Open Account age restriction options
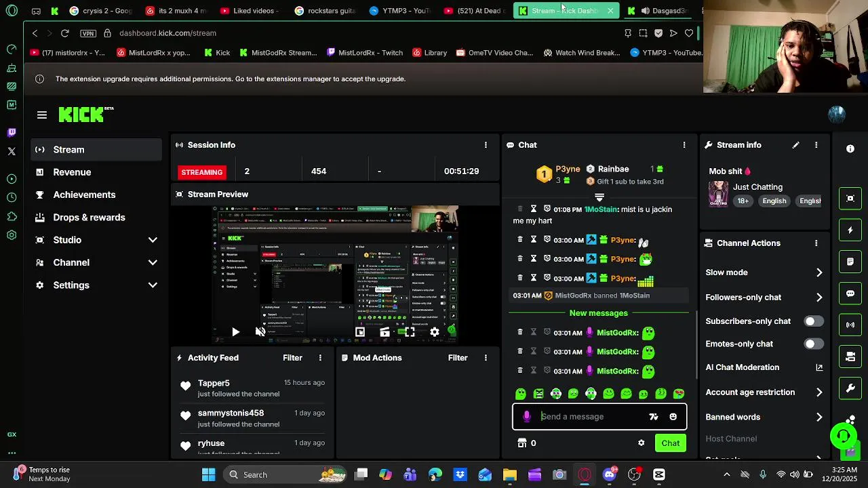 click(764, 392)
